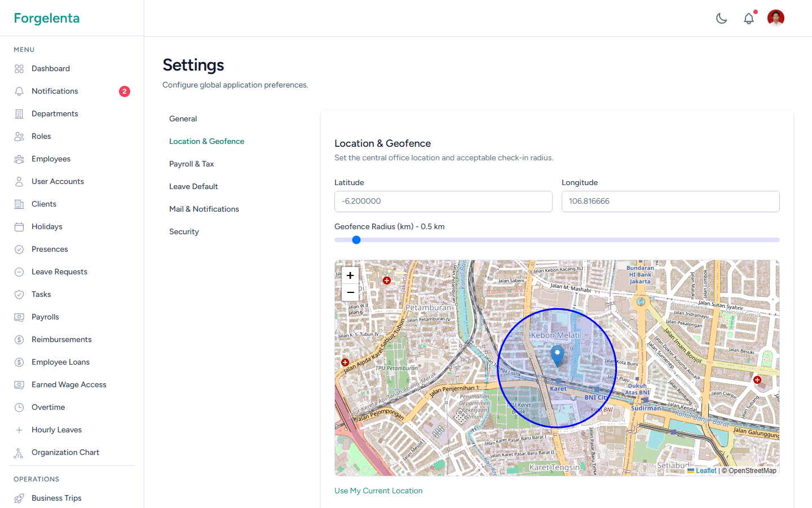This screenshot has height=508, width=812.
Task: Click the Dashboard grid icon in sidebar
Action: 19,69
